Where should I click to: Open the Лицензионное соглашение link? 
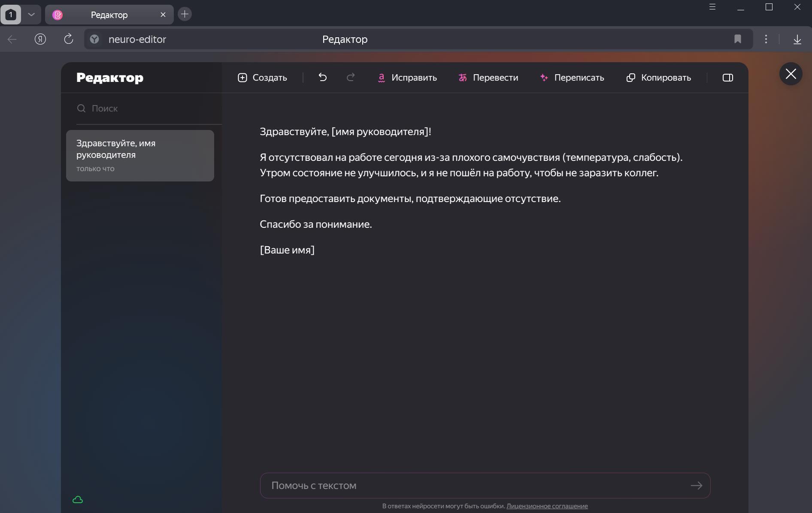coord(547,506)
